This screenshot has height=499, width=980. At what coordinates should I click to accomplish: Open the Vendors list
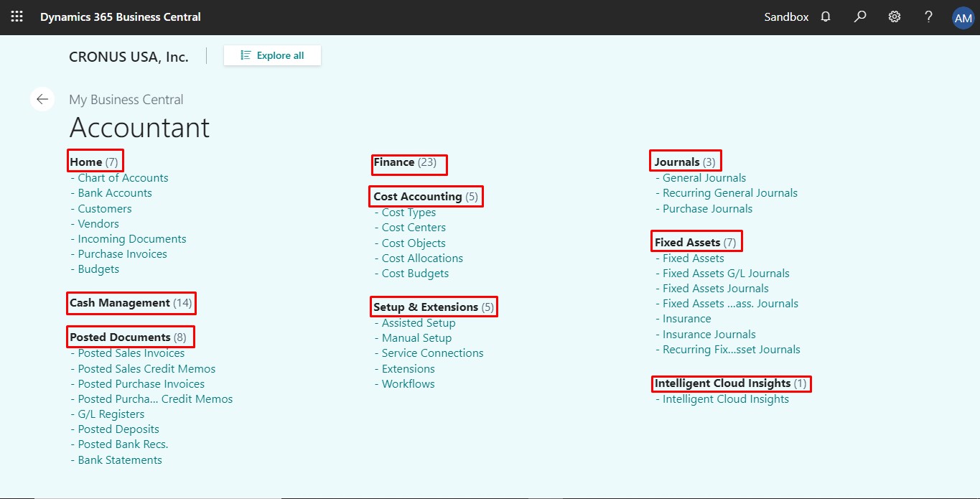coord(98,224)
